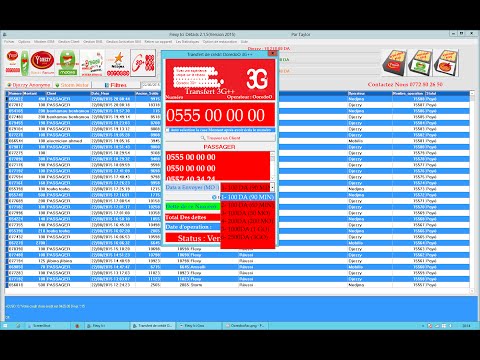Click the magnifier icon on Trouver un Client

(x=202, y=138)
